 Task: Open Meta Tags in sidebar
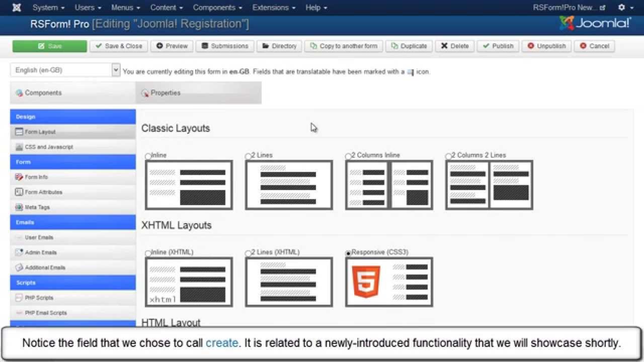pos(73,207)
